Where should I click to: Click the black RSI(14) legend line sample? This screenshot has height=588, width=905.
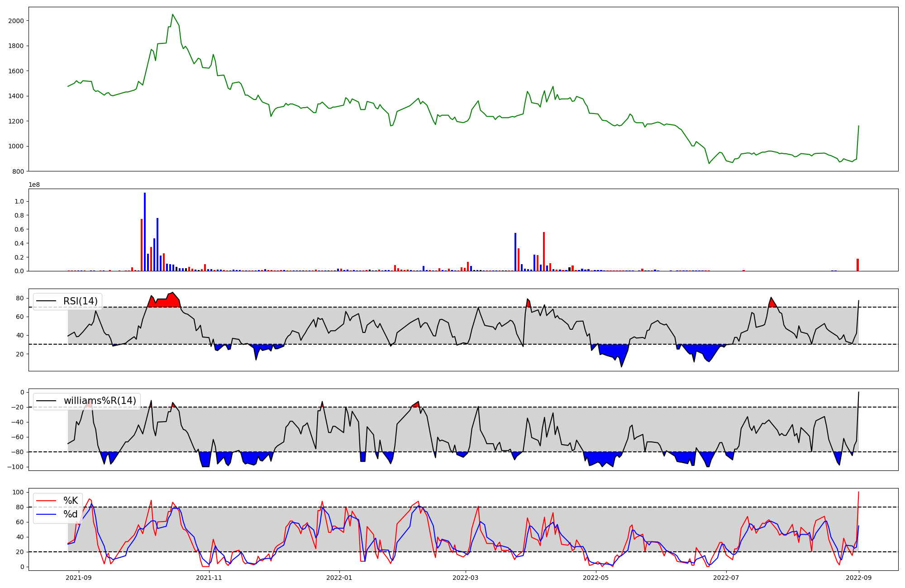46,301
